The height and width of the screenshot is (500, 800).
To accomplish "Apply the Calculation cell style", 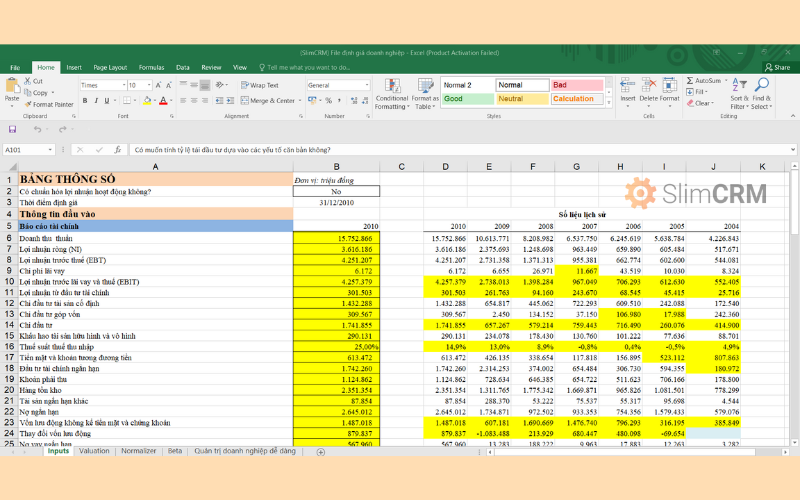I will pos(577,99).
